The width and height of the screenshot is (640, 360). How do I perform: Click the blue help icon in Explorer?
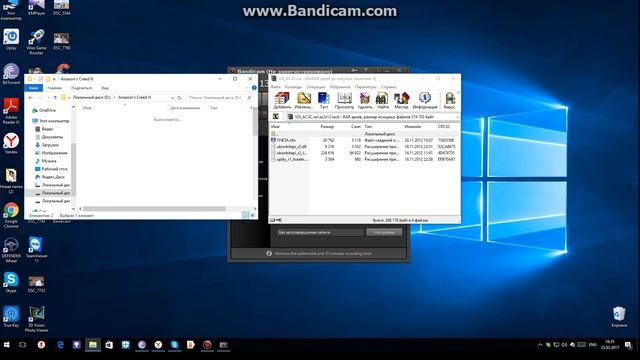click(x=254, y=88)
